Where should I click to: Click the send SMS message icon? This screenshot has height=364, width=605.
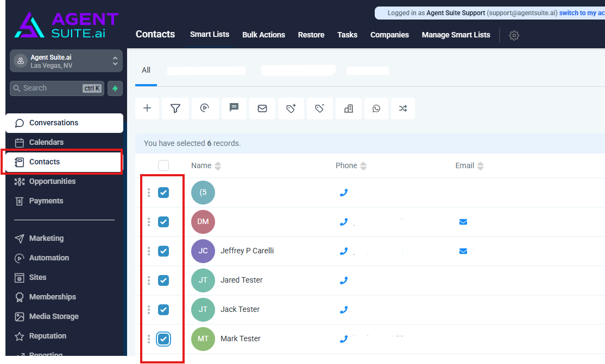coord(234,108)
